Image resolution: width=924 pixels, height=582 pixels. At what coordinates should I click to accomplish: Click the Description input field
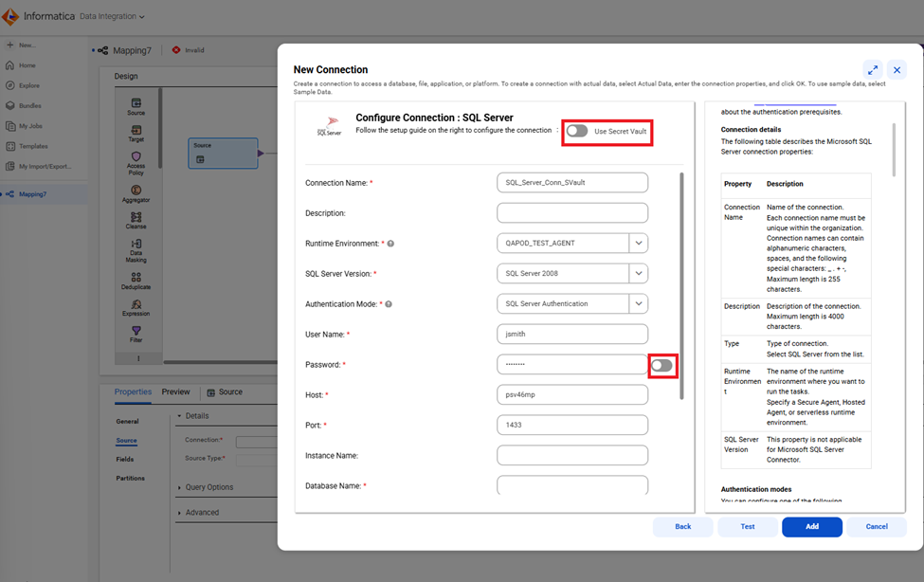tap(572, 213)
